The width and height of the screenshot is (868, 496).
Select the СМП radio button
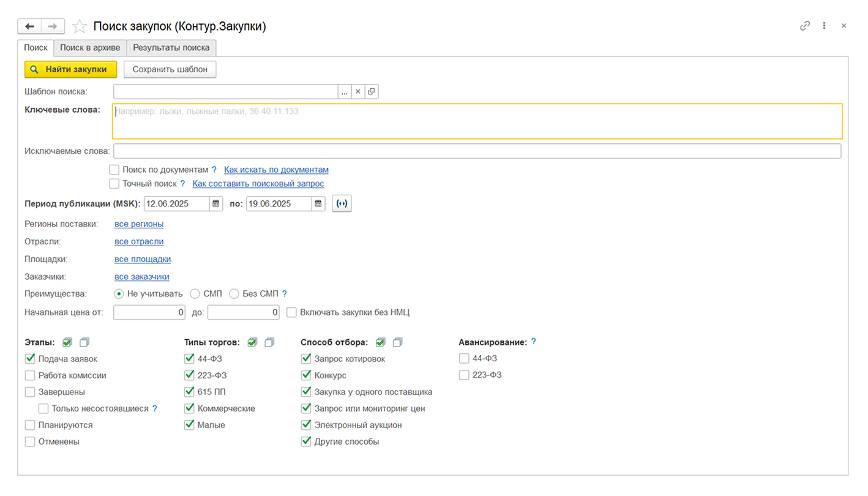click(195, 294)
